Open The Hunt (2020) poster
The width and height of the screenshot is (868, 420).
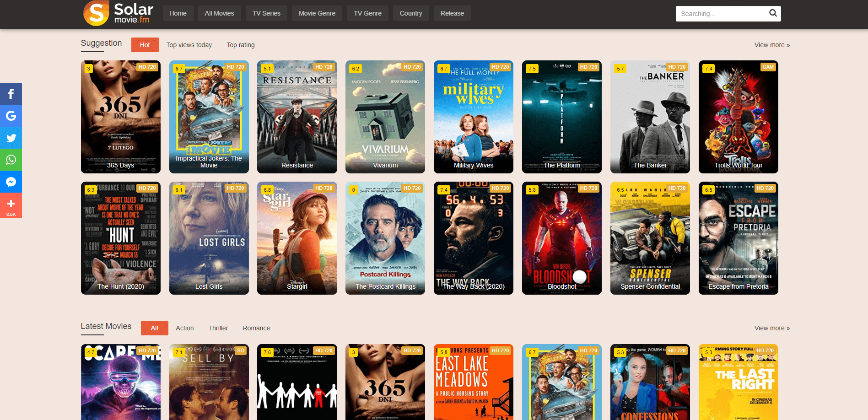pos(121,238)
